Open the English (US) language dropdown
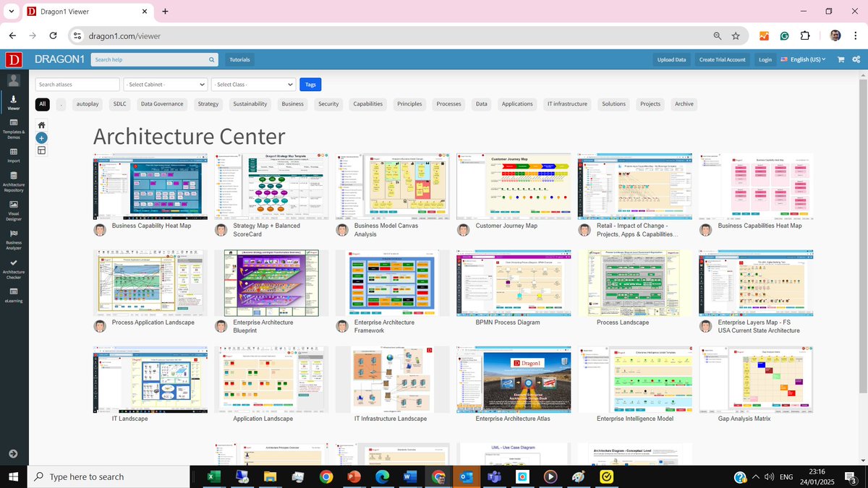The height and width of the screenshot is (488, 868). pos(803,59)
